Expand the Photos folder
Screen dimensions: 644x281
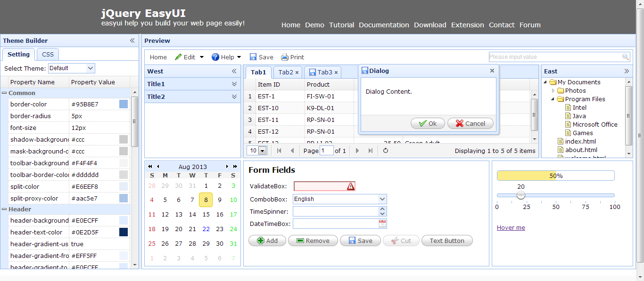click(x=553, y=90)
